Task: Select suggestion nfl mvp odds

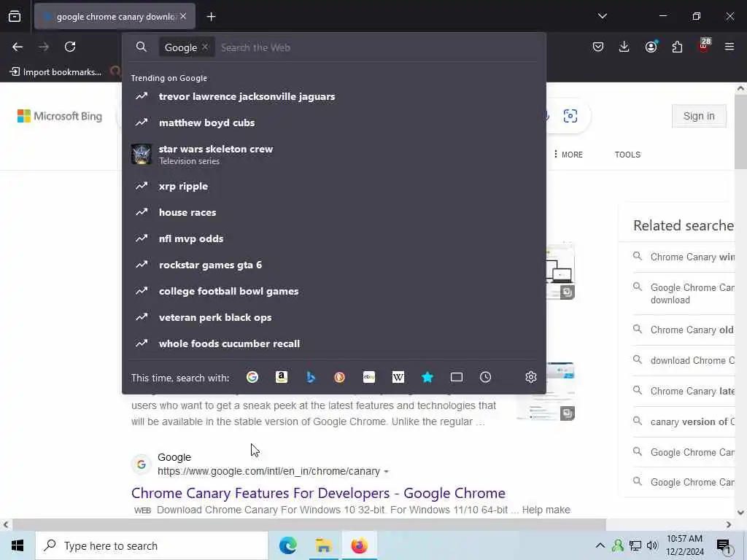Action: click(x=334, y=238)
